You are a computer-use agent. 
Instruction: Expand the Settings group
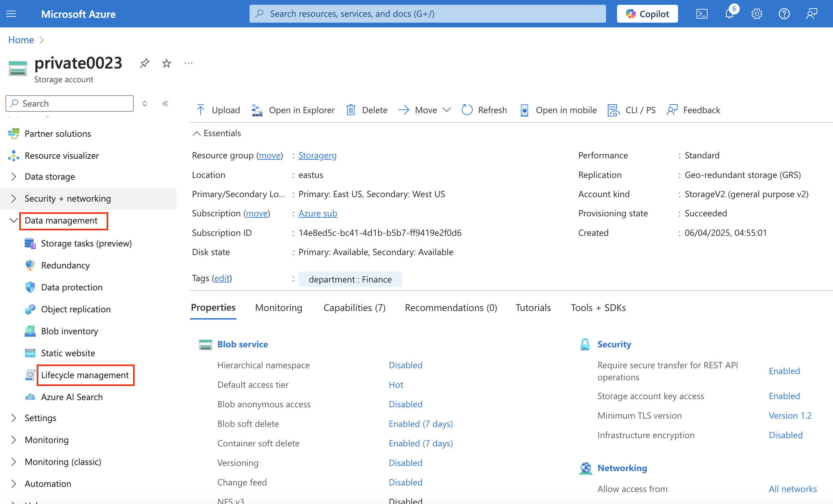tap(40, 418)
